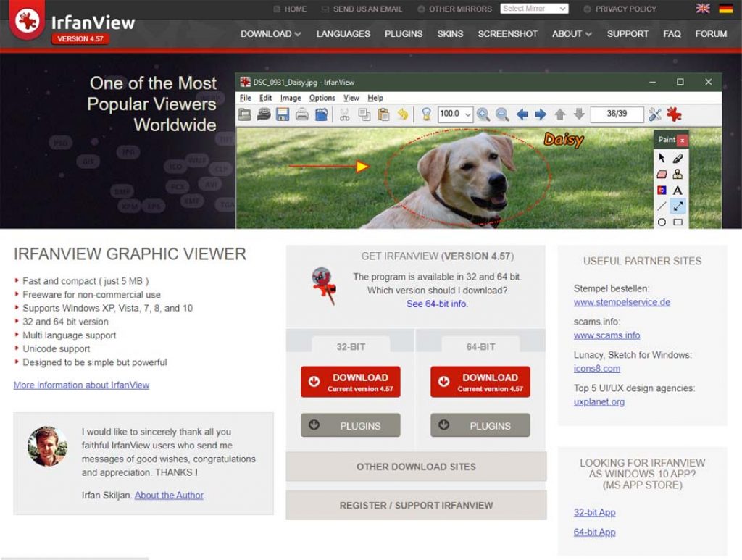Click the blue Next image arrow
The height and width of the screenshot is (560, 742).
[541, 114]
